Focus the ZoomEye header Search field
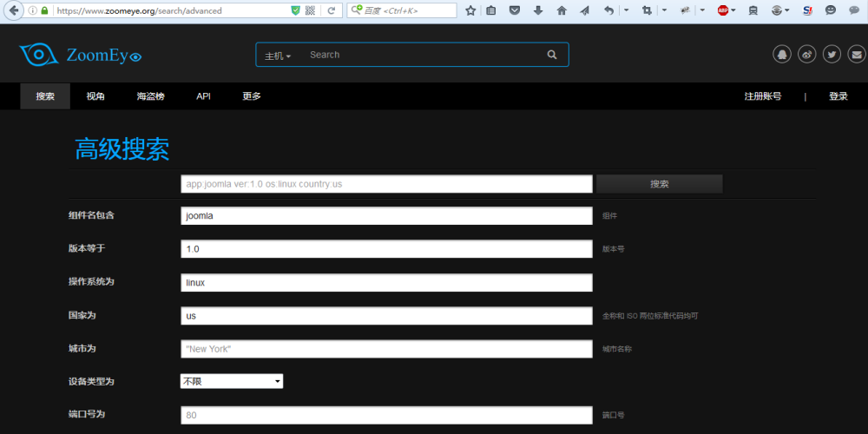 pyautogui.click(x=423, y=55)
